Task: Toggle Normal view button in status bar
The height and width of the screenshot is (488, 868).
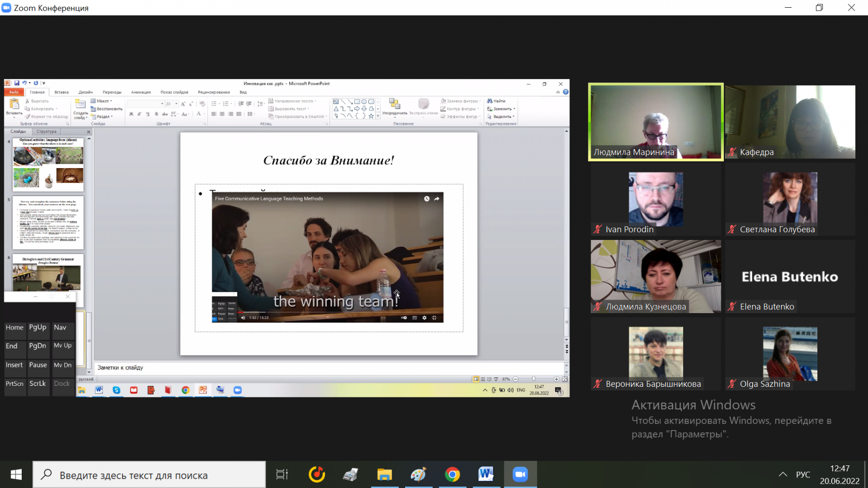Action: [476, 379]
